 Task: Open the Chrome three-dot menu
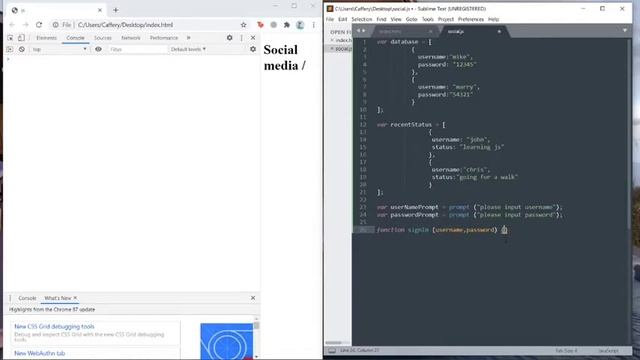[313, 25]
